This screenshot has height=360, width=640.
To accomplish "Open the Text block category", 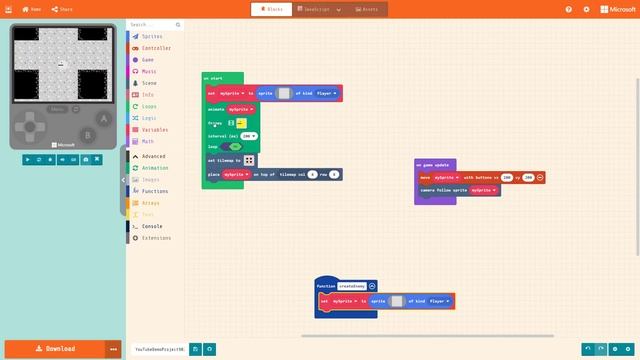I will (x=155, y=214).
